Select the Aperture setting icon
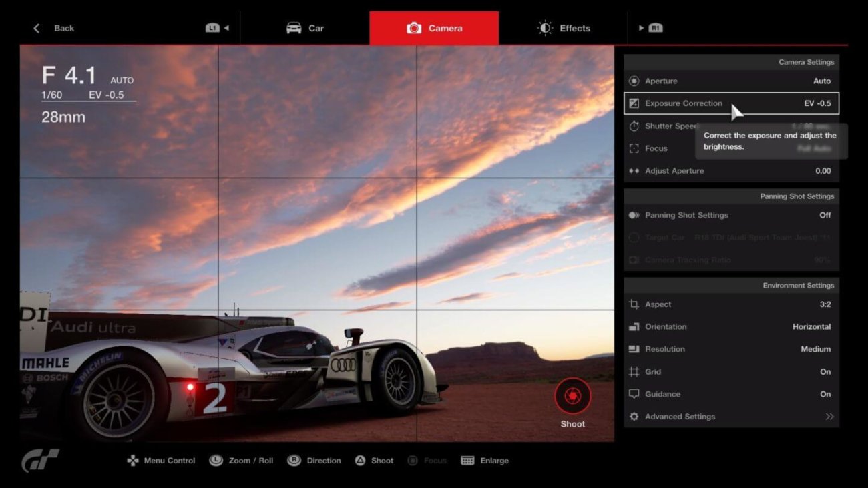868x488 pixels. [633, 81]
